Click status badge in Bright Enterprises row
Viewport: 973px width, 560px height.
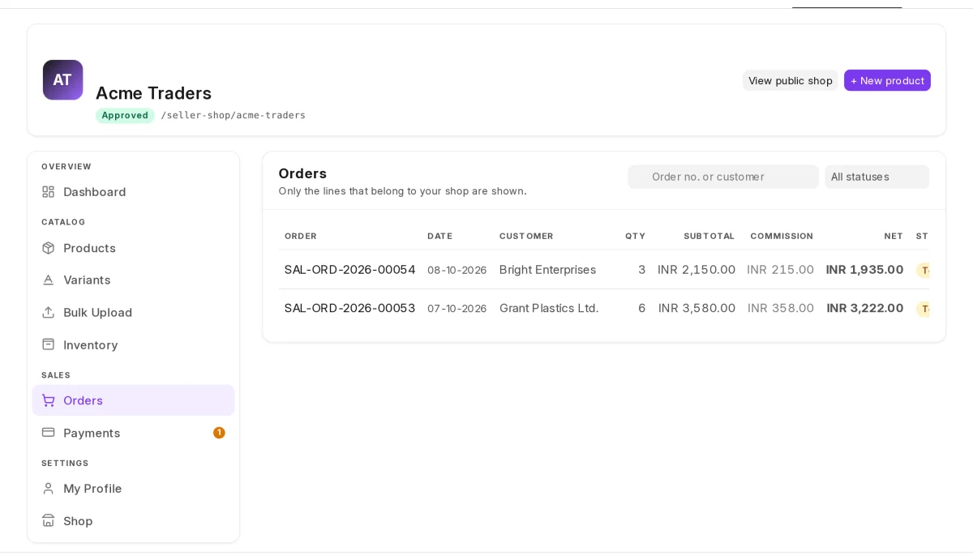[x=924, y=271]
